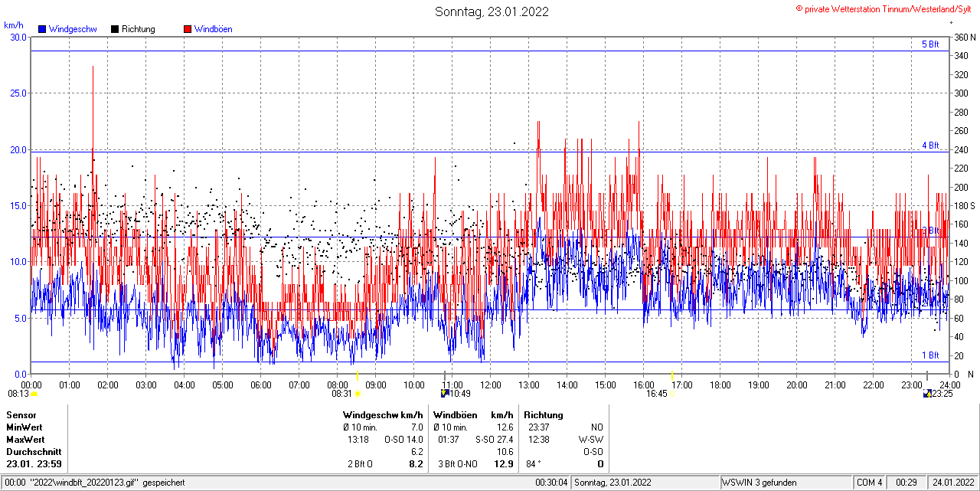
Task: Click the 00:30:04 status bar field
Action: coord(552,483)
